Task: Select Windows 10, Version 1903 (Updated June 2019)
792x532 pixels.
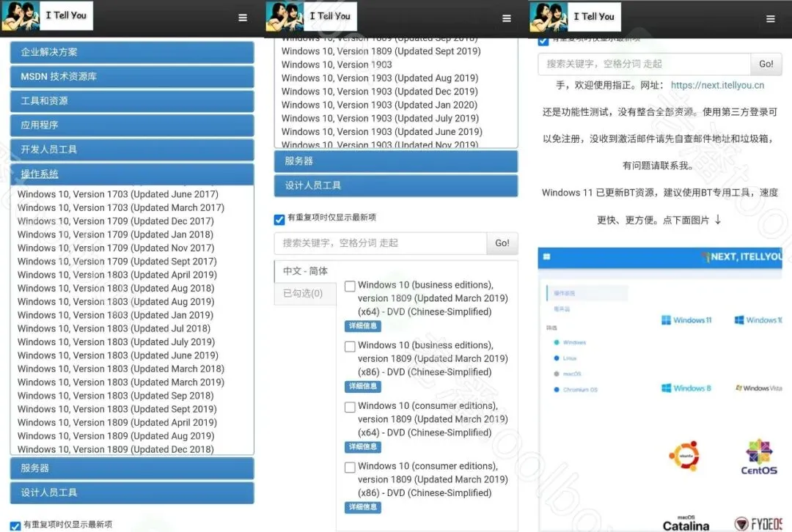Action: tap(382, 132)
